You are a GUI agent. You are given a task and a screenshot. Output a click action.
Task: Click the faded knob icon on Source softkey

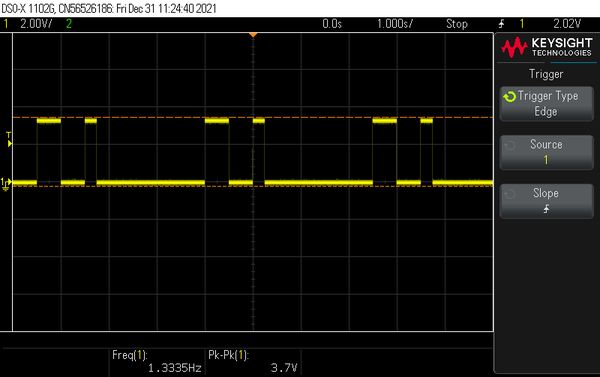(x=510, y=145)
